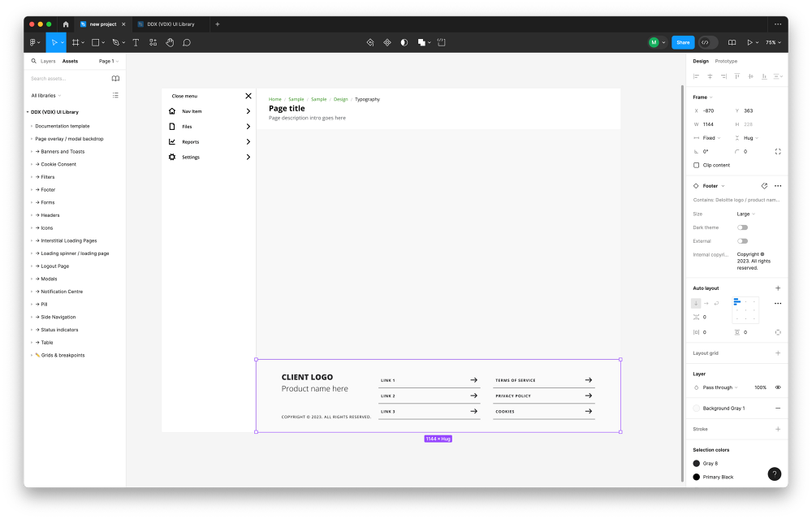Image resolution: width=812 pixels, height=519 pixels.
Task: Add a stroke with plus icon
Action: pyautogui.click(x=778, y=430)
